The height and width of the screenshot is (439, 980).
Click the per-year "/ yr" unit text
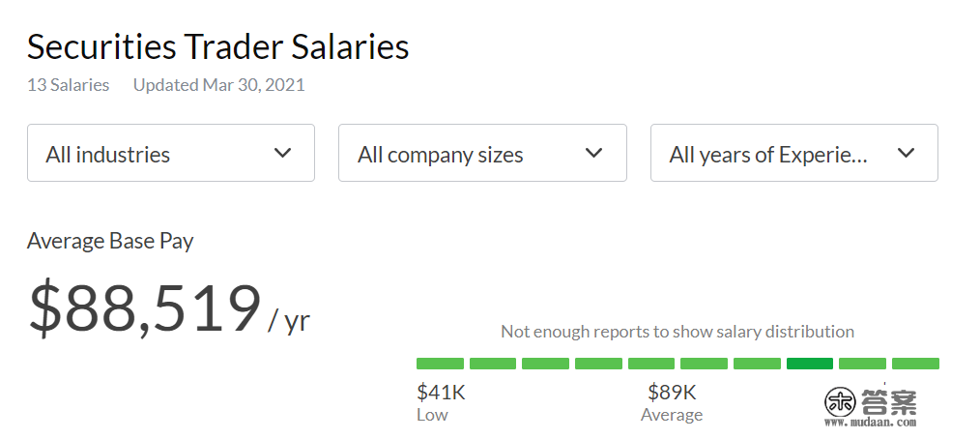tap(289, 319)
